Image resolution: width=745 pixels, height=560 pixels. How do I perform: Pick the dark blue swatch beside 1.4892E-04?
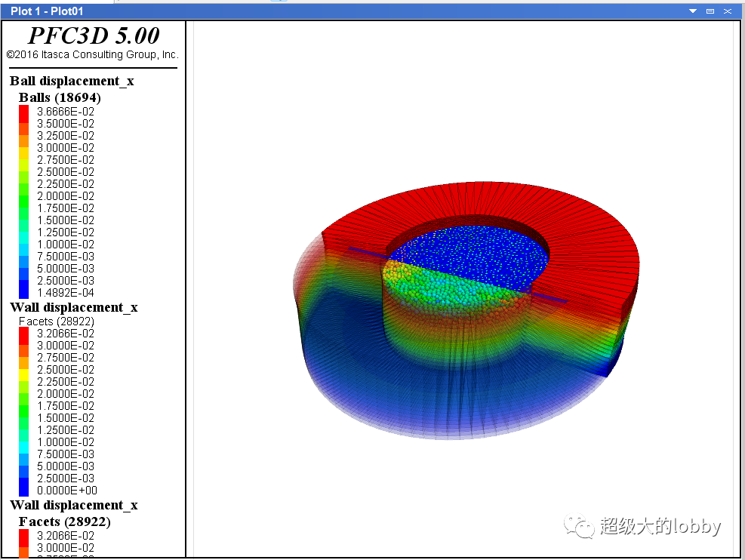click(x=23, y=289)
